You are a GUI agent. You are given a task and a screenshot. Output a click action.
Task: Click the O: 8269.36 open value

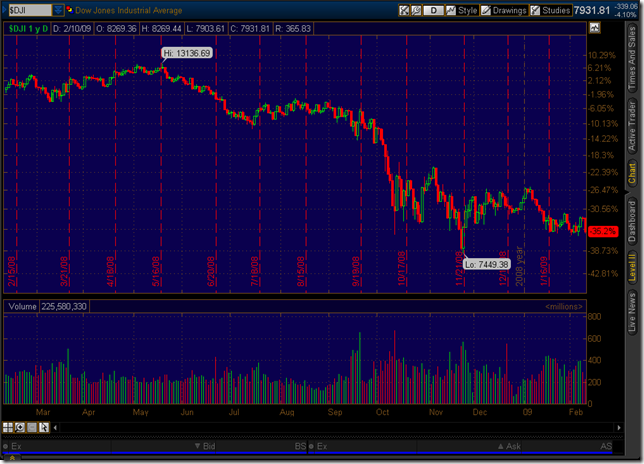(116, 29)
